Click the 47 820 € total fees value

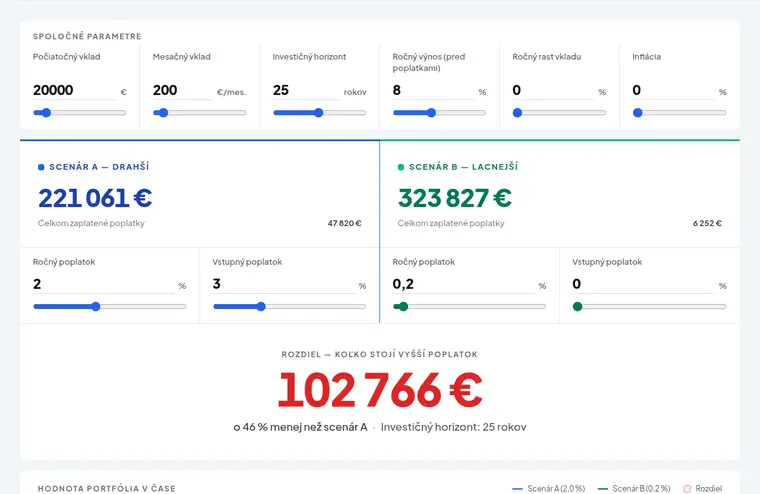point(345,223)
